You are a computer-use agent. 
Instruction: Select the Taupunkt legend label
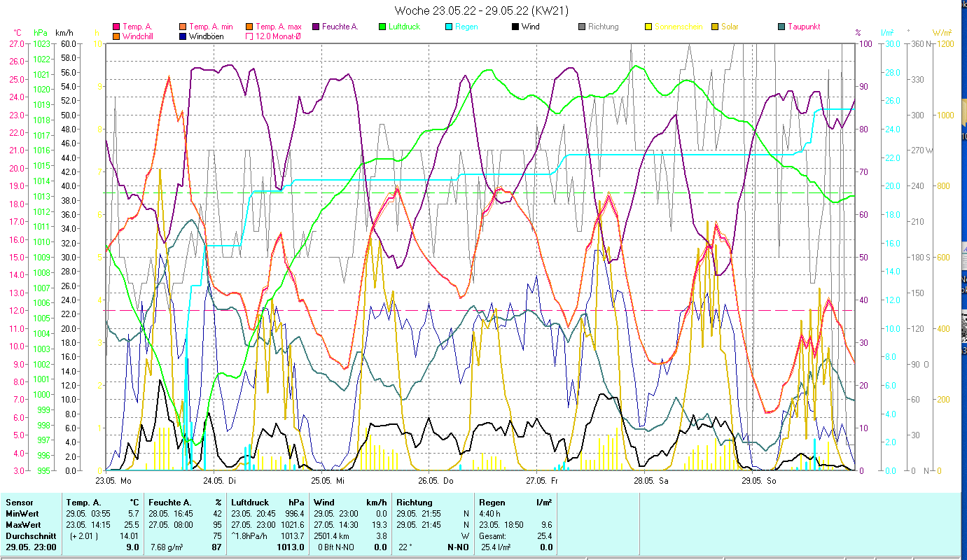[x=804, y=27]
